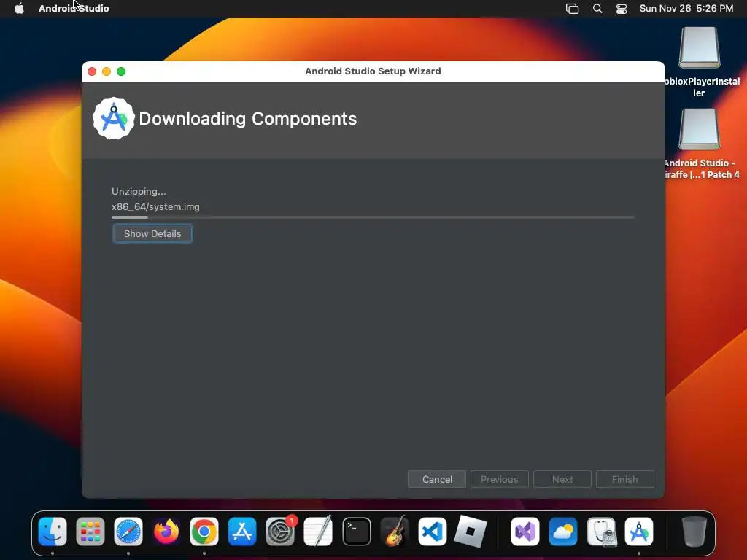Launch Roblox from the Dock
Image resolution: width=747 pixels, height=560 pixels.
click(471, 532)
